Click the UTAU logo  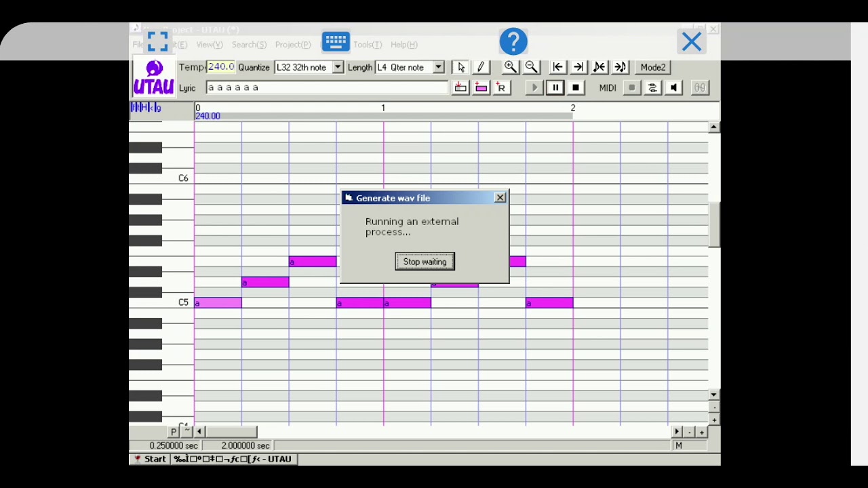click(x=154, y=77)
